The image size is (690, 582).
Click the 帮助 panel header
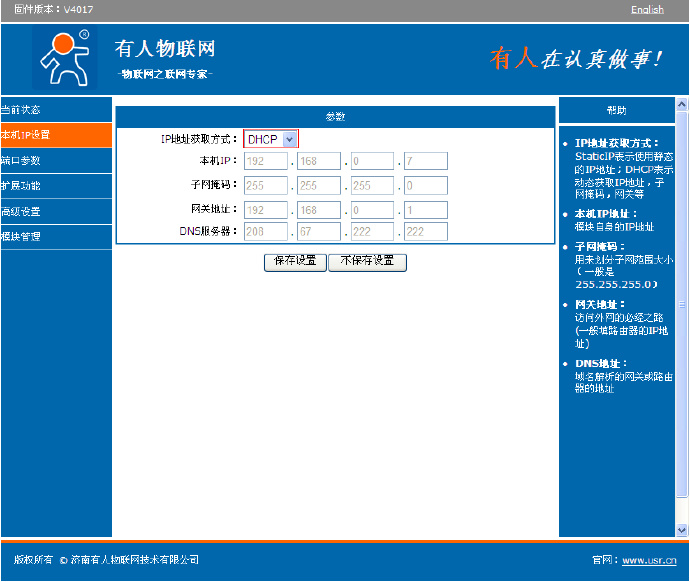click(x=617, y=110)
